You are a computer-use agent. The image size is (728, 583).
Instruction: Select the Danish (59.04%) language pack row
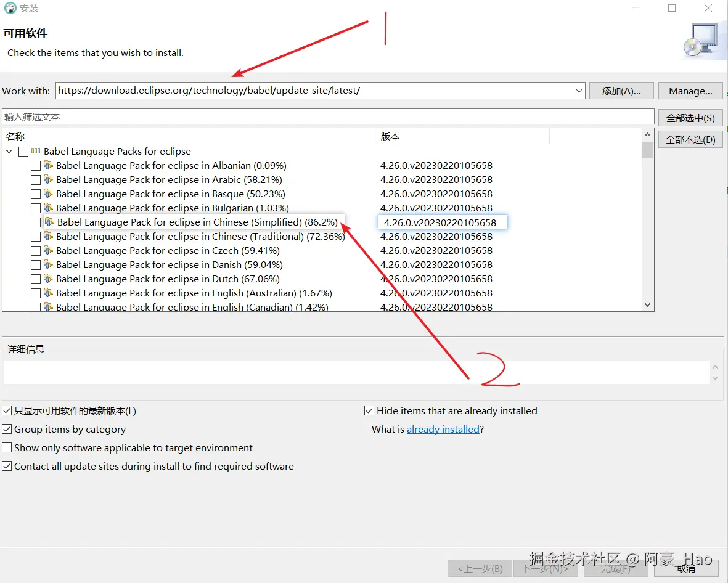pos(170,265)
